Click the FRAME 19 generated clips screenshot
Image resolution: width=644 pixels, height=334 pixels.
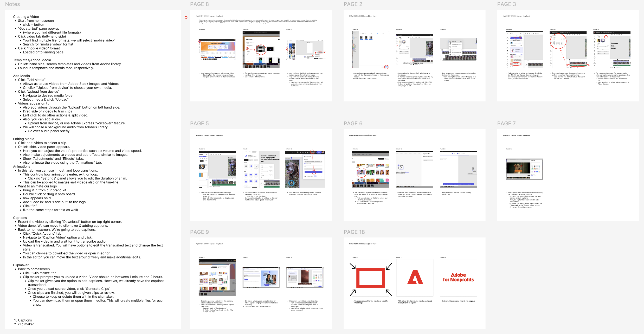pos(305,277)
